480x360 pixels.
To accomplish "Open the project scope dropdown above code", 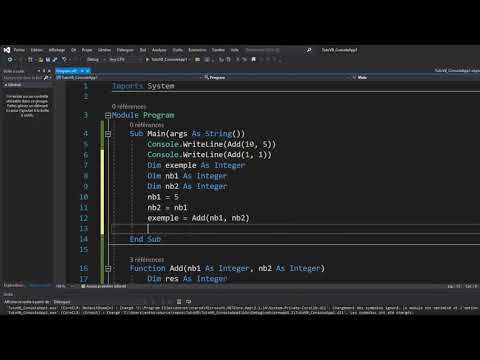I will pyautogui.click(x=128, y=77).
